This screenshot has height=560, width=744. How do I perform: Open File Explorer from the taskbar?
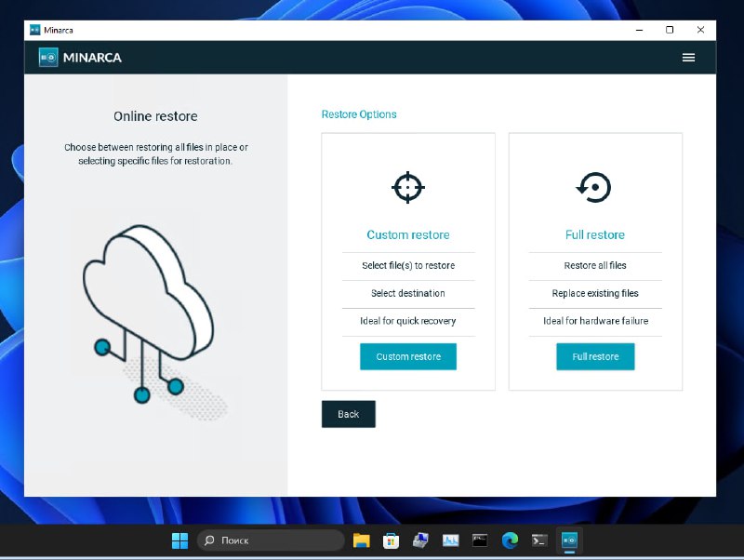point(361,540)
